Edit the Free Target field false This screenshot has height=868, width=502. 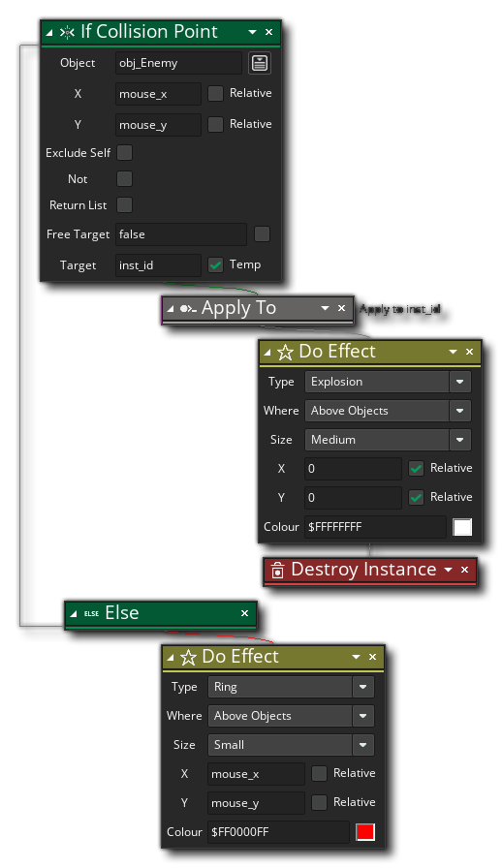coord(180,234)
